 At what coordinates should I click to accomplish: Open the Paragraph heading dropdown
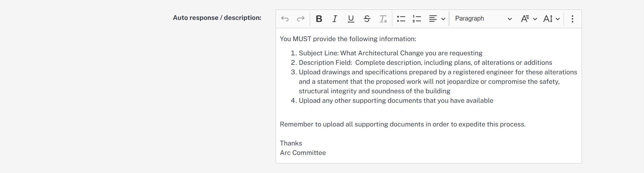tap(483, 19)
